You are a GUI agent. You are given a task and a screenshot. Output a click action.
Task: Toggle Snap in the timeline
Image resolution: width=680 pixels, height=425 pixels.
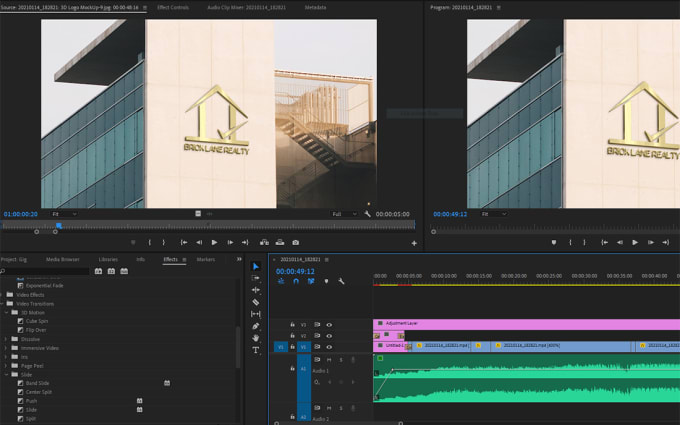tap(296, 281)
